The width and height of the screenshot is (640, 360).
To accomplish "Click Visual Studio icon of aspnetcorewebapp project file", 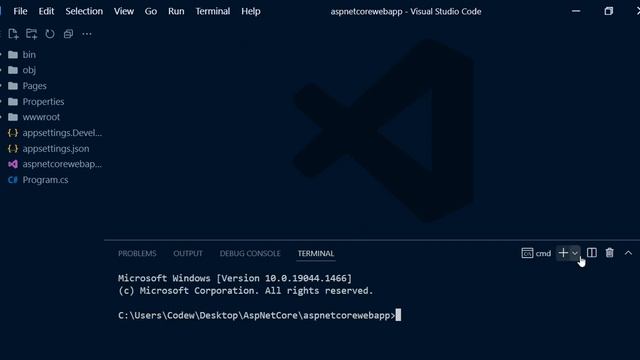I will [x=13, y=164].
